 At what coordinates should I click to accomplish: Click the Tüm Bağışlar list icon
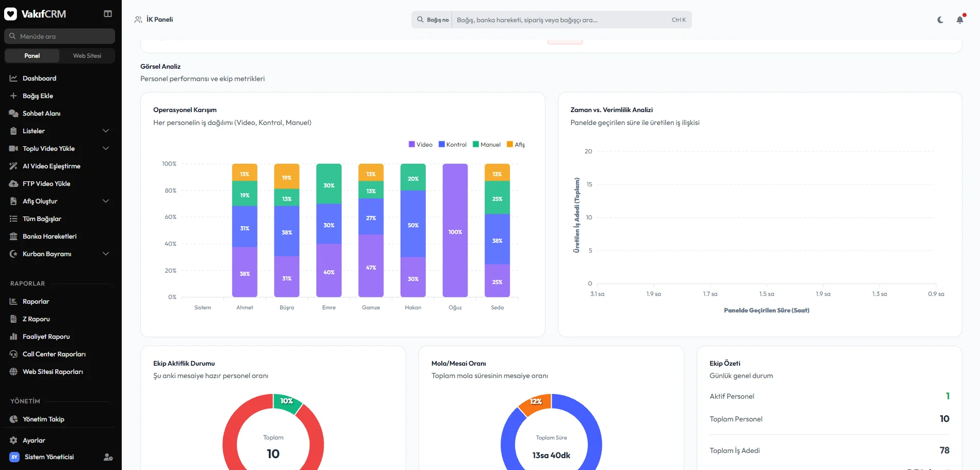(13, 219)
